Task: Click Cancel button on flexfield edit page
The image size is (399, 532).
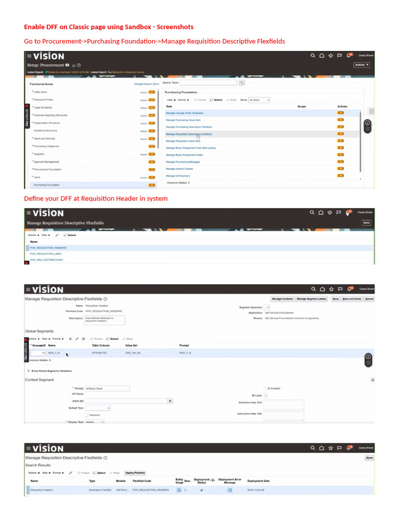Action: (369, 299)
